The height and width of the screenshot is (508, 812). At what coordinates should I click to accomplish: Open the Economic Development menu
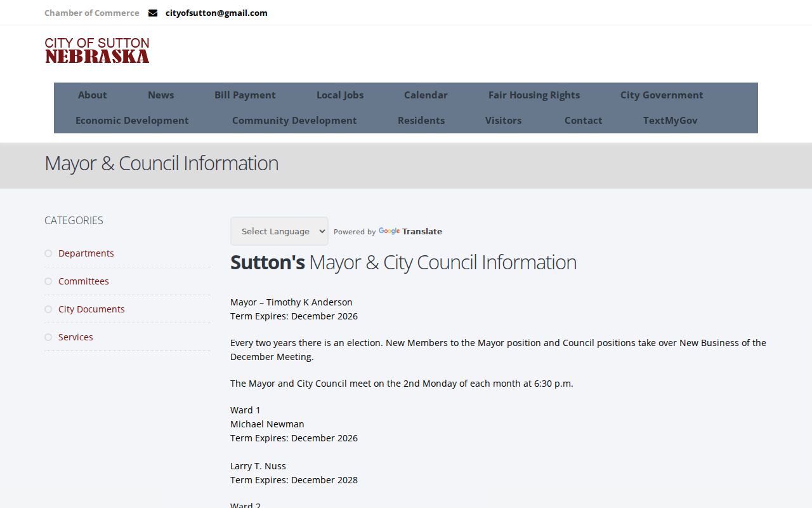132,121
